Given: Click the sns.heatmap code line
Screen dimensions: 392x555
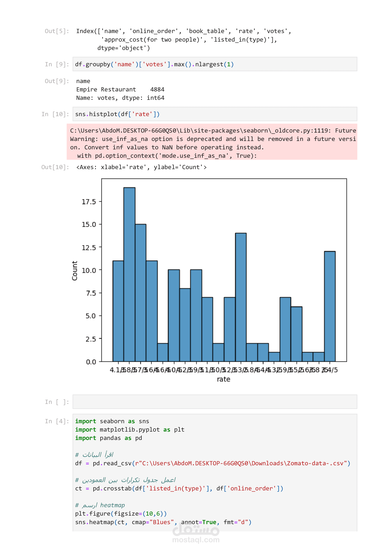Looking at the screenshot, I should (x=163, y=522).
